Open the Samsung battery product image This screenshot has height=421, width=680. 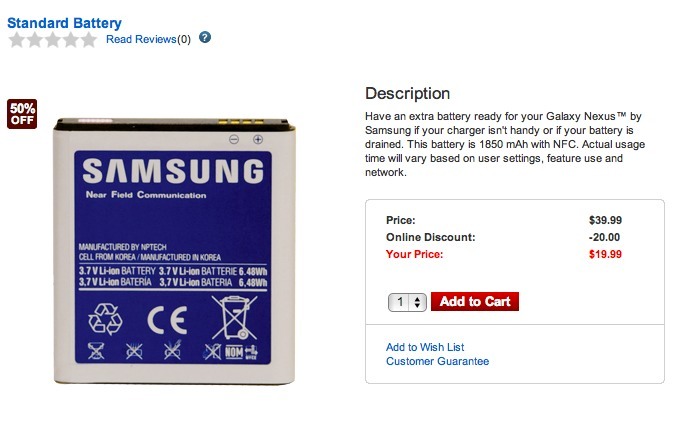click(x=172, y=250)
